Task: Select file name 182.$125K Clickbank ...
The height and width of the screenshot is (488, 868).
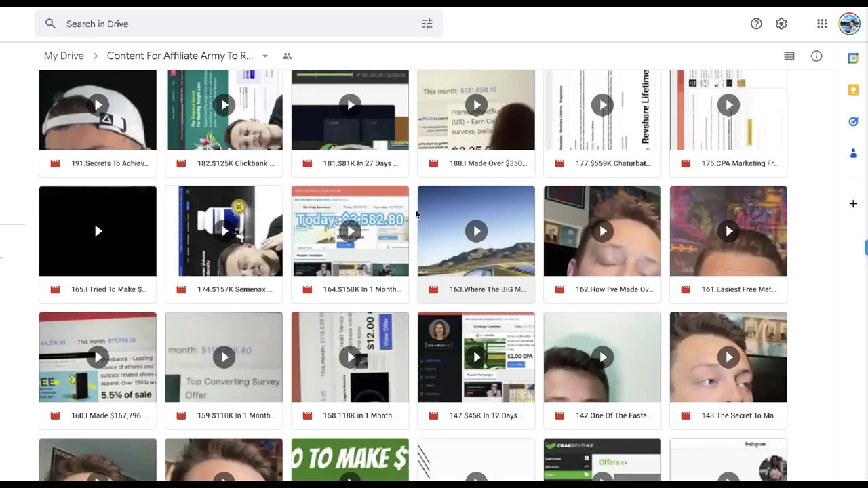Action: click(x=236, y=163)
